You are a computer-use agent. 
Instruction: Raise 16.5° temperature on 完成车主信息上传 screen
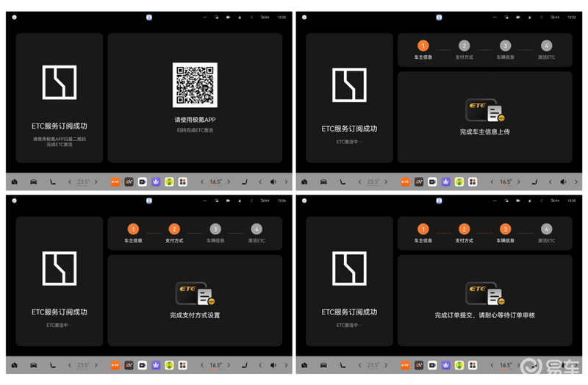pyautogui.click(x=519, y=181)
